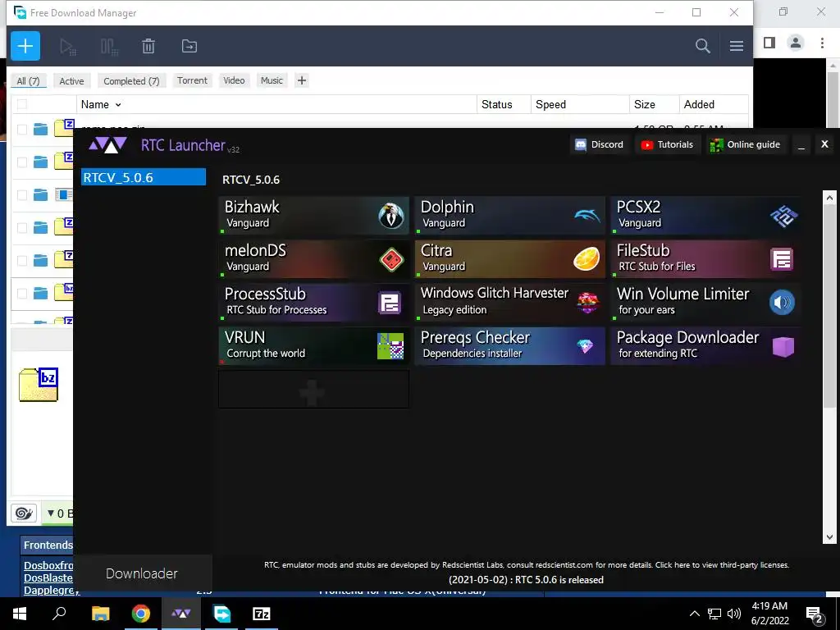Open File Explorer from taskbar
840x630 pixels.
tap(100, 614)
